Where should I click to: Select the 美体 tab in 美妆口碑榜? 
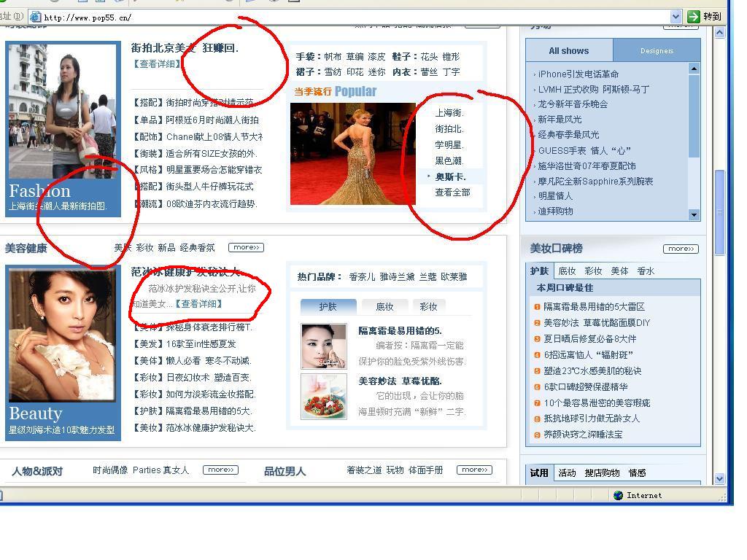tap(619, 271)
